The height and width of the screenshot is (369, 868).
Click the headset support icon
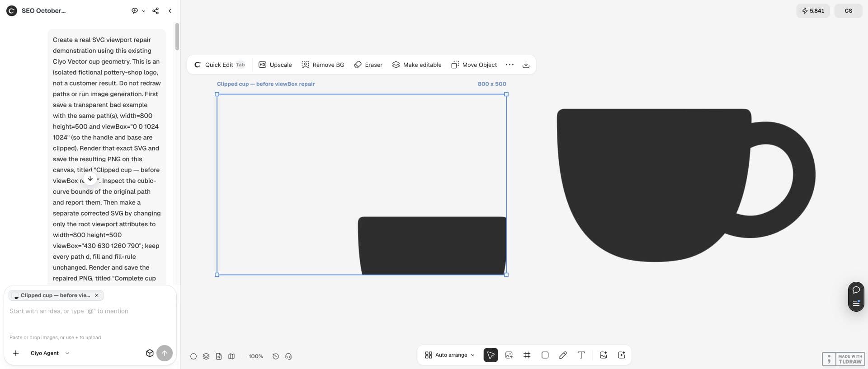[x=288, y=356]
